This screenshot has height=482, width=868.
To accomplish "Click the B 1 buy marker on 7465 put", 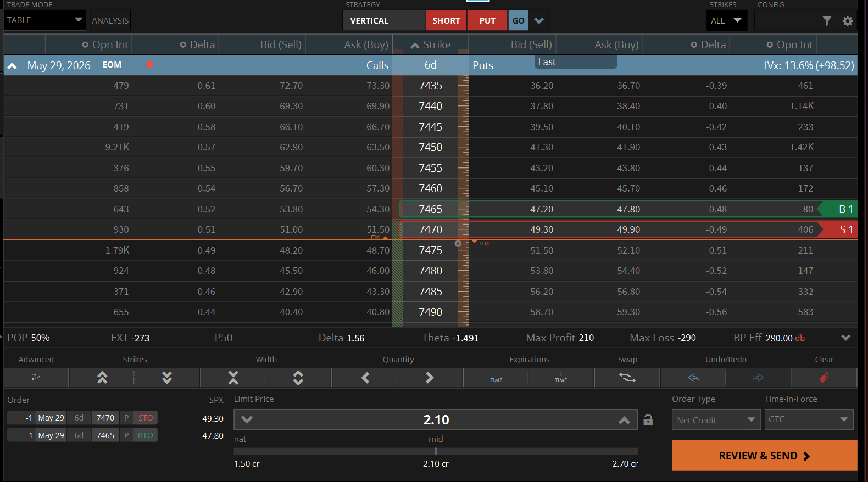I will (838, 209).
